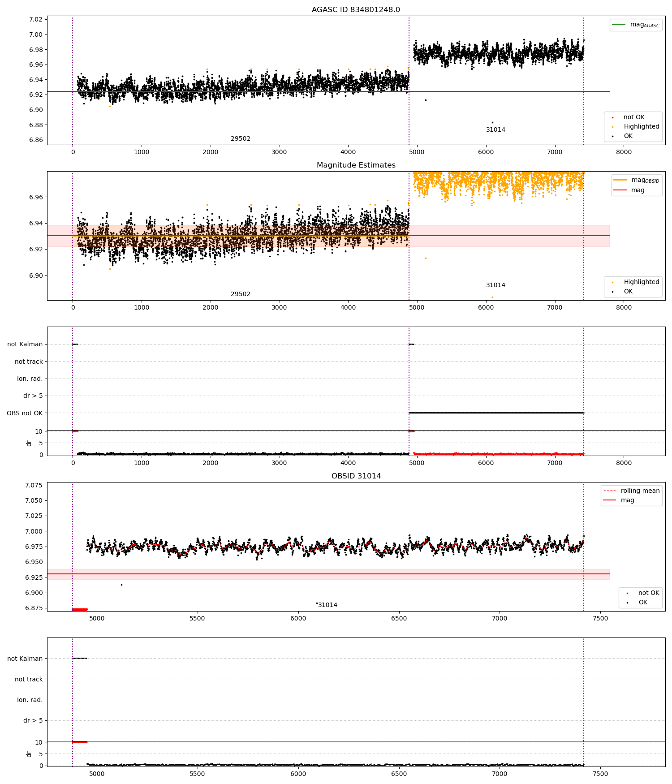
Task: Select "mag" legend entry in Magnitude Estimates plot
Action: point(629,190)
